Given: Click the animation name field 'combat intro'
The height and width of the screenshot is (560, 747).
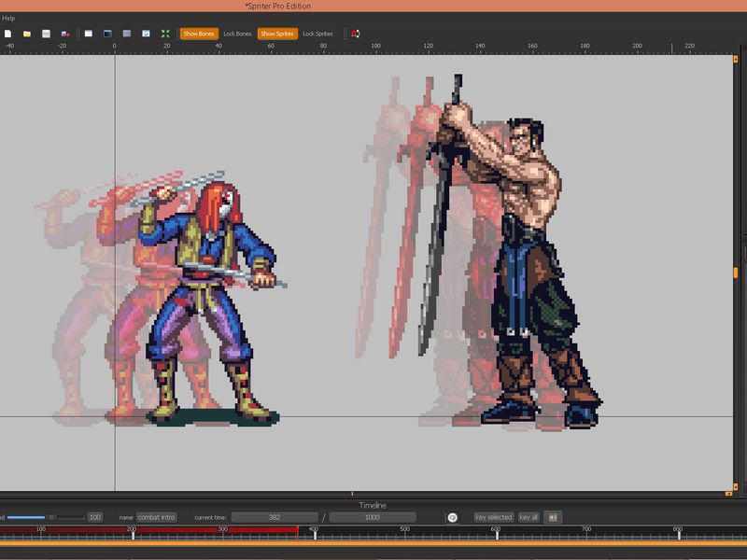Looking at the screenshot, I should 157,517.
